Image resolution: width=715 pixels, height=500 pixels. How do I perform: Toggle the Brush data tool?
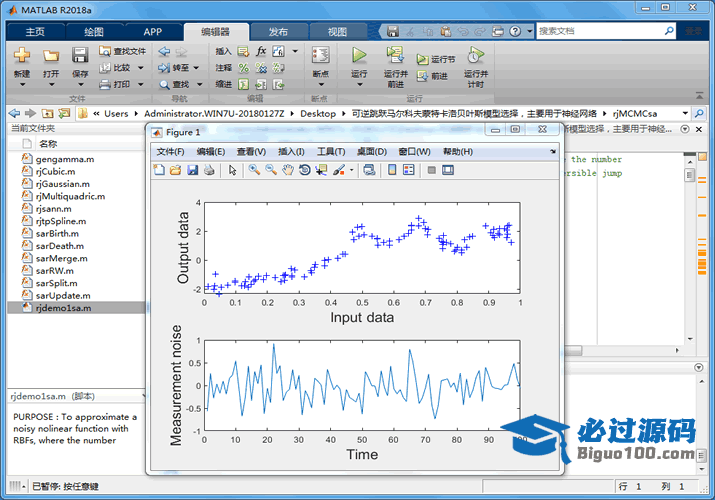(x=339, y=170)
